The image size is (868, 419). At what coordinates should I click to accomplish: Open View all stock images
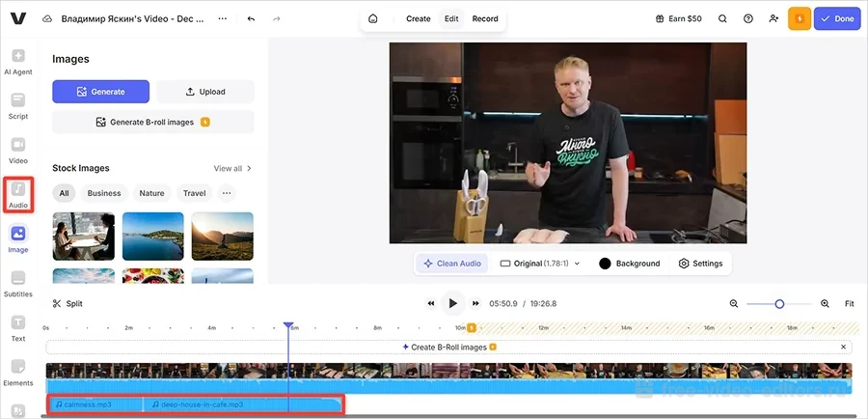(232, 169)
